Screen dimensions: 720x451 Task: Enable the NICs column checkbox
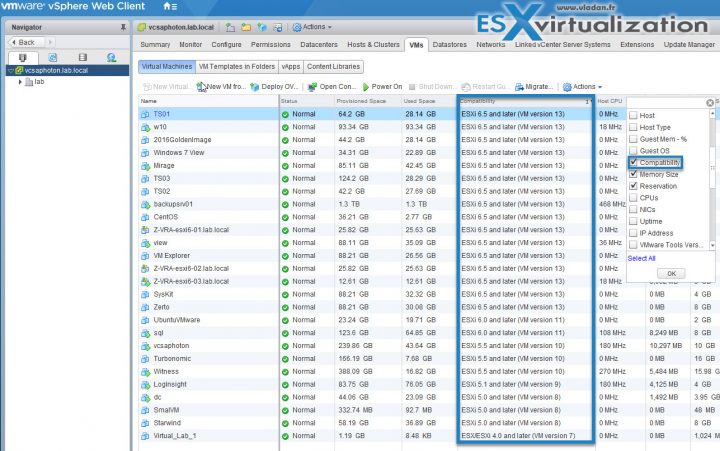pos(633,209)
